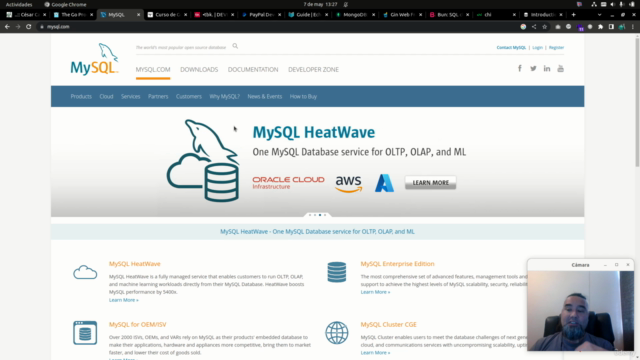Go forward with browser forward arrow
This screenshot has width=640, height=360.
pyautogui.click(x=18, y=27)
